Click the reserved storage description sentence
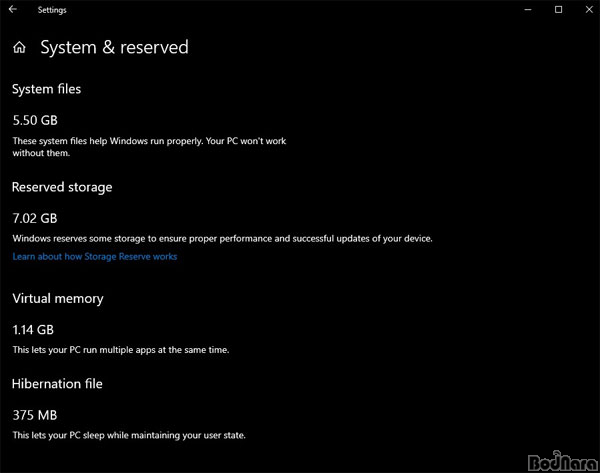Image resolution: width=600 pixels, height=473 pixels. (222, 238)
